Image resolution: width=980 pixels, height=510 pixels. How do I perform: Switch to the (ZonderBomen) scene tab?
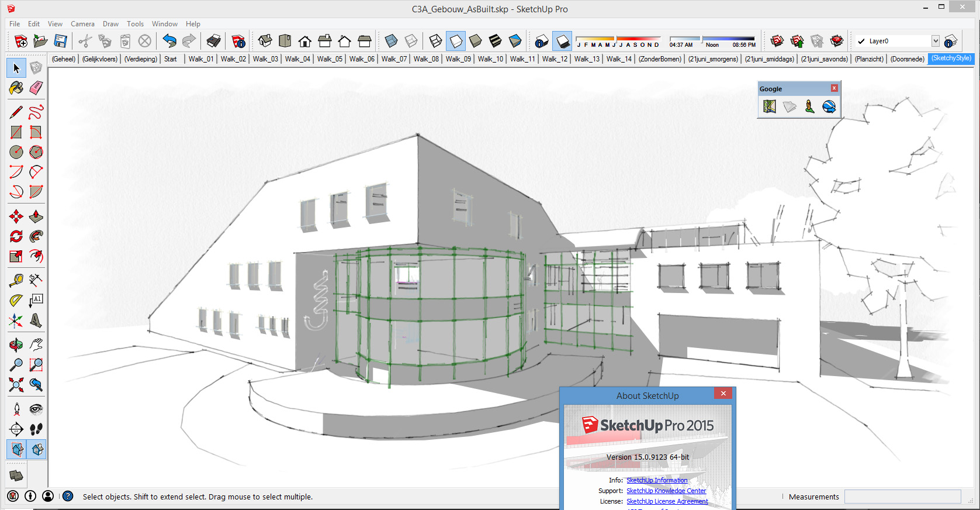tap(660, 59)
